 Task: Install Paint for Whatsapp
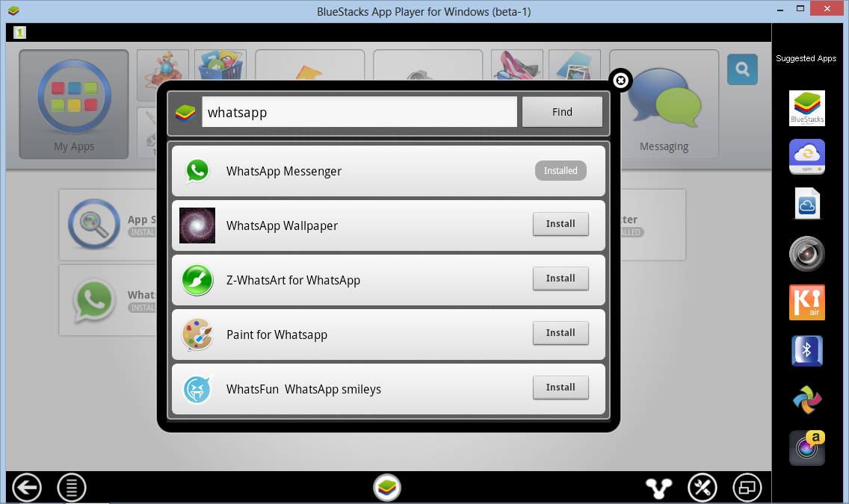click(x=561, y=333)
